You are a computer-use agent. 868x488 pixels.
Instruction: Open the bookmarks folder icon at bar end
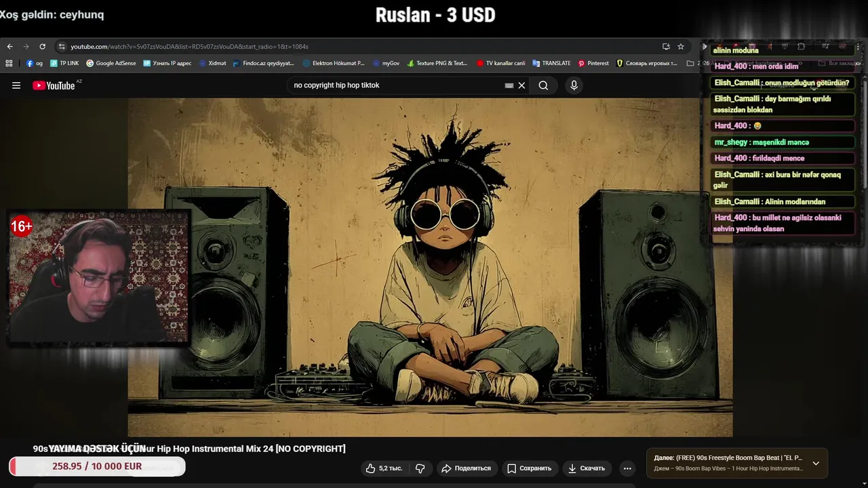tap(690, 63)
